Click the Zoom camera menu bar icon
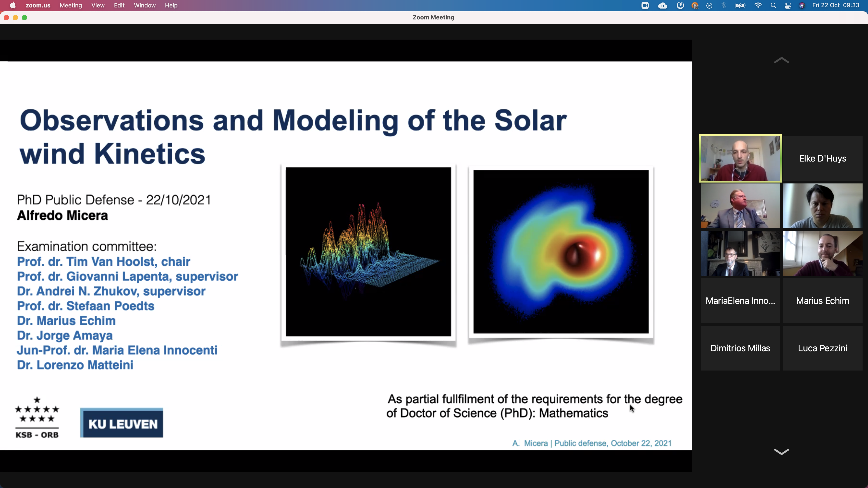The image size is (868, 488). tap(645, 5)
